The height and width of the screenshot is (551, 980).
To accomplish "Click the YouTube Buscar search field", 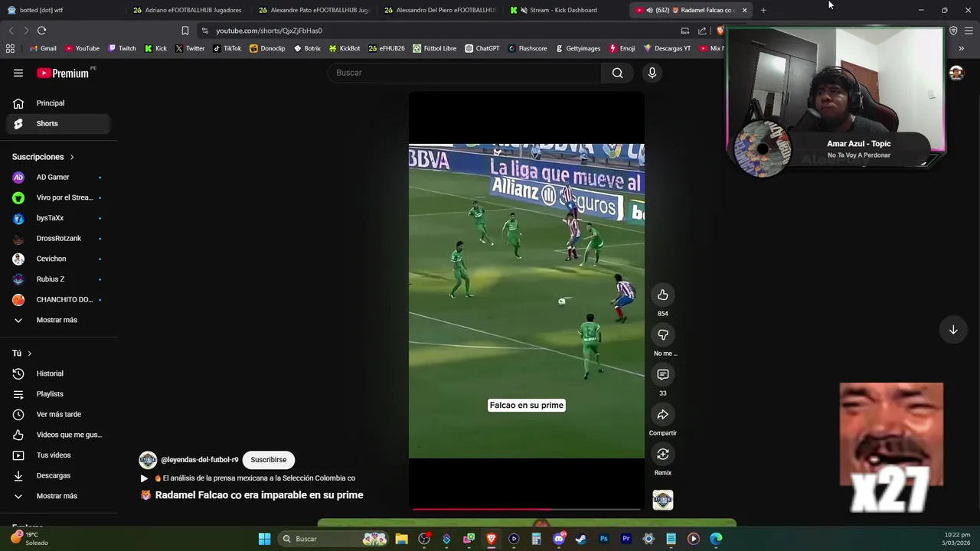I will tap(465, 73).
